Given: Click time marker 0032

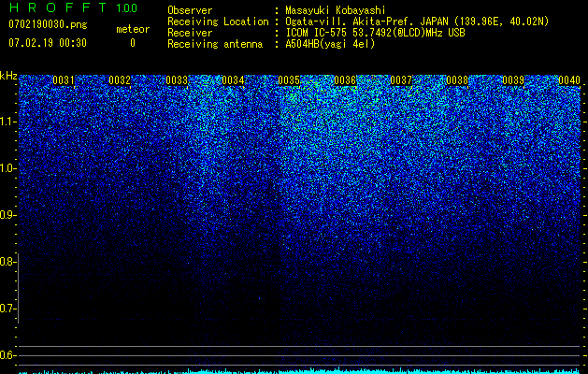Looking at the screenshot, I should (120, 80).
